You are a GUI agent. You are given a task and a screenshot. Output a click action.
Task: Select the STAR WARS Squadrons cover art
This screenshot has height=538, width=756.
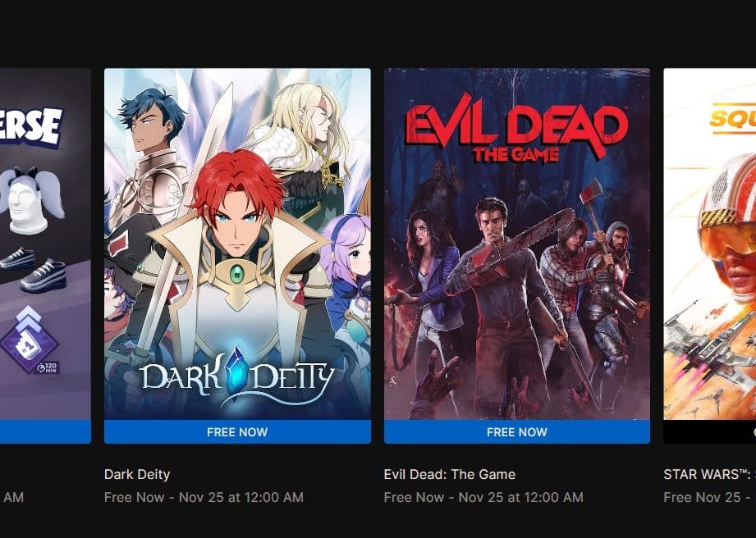coord(710,244)
